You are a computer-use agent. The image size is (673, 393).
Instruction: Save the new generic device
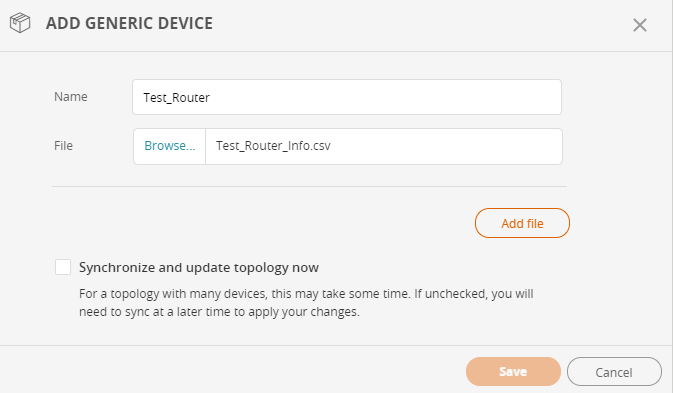(513, 372)
